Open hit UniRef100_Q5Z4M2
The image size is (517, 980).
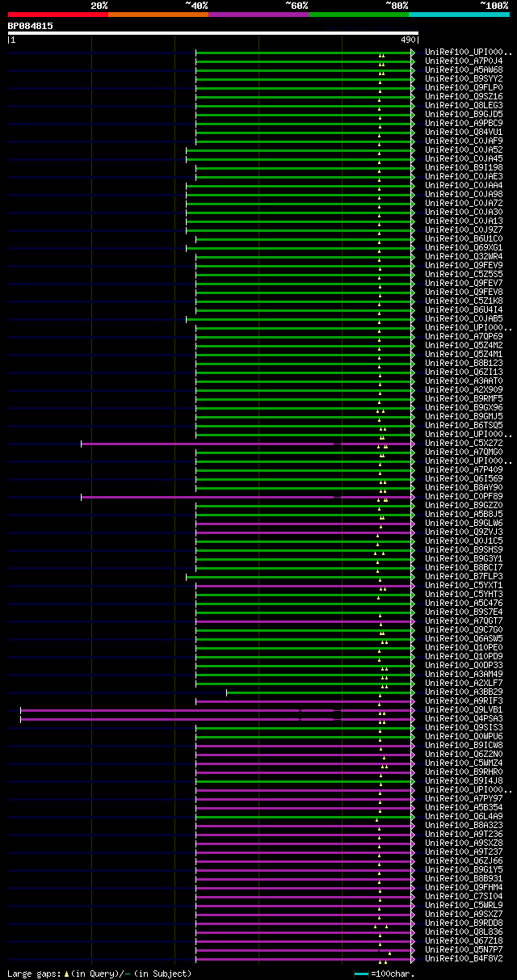click(464, 345)
